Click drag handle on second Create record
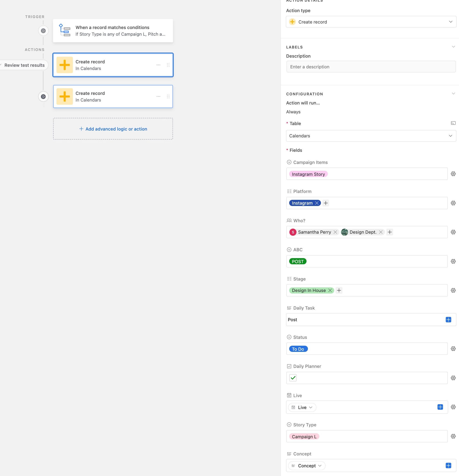Screen dimensions: 459x476 coord(168,97)
